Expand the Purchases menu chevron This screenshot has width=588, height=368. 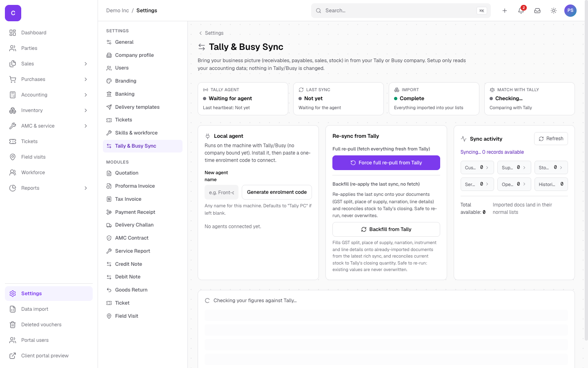coord(86,79)
